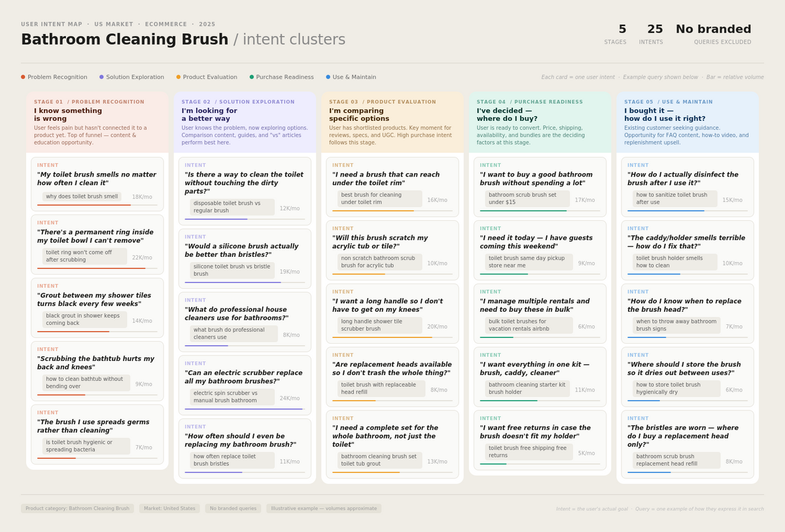This screenshot has width=785, height=532.
Task: Click the Problem Recognition legend dot
Action: (x=23, y=77)
